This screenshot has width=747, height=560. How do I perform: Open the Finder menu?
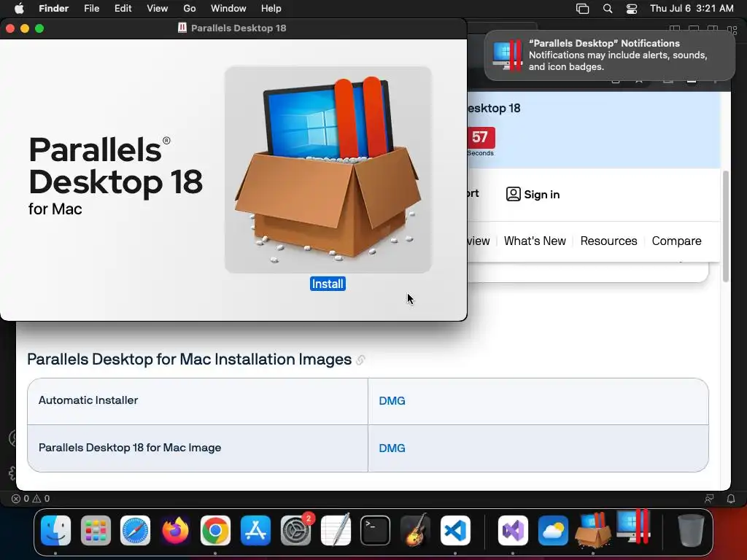(x=53, y=8)
